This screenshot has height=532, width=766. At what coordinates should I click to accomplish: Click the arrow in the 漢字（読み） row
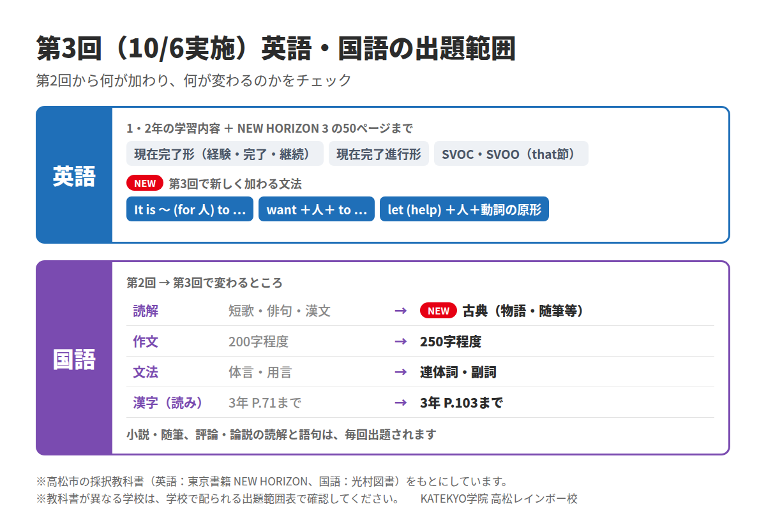400,403
